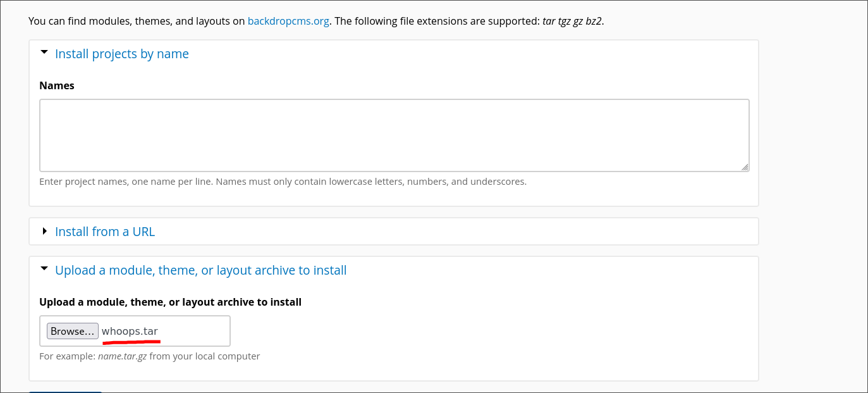Open the backdropcms.org link

(x=288, y=21)
